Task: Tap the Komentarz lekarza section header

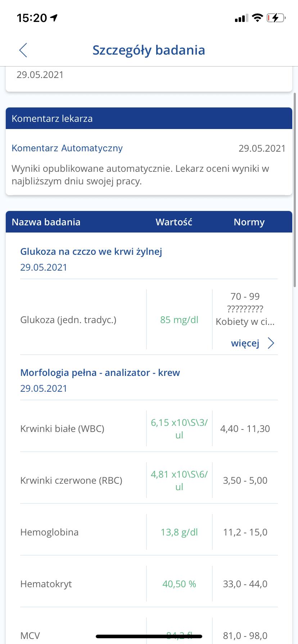Action: coord(52,119)
